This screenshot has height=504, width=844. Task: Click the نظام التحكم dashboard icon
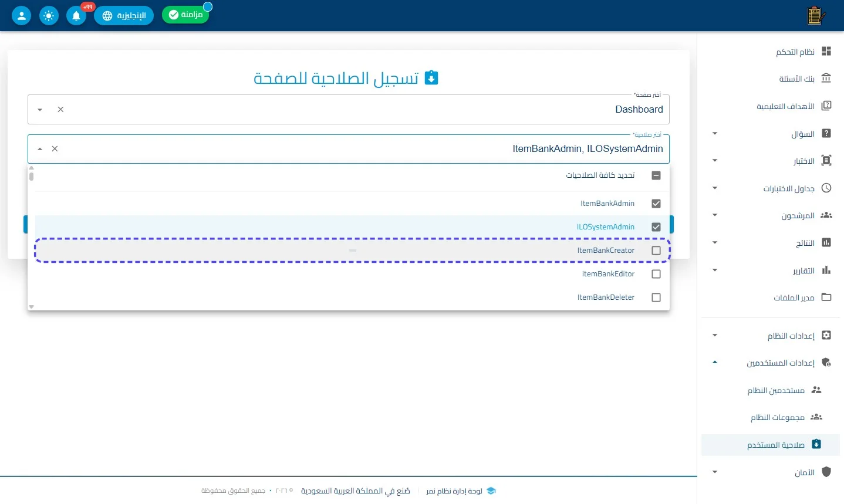(826, 52)
